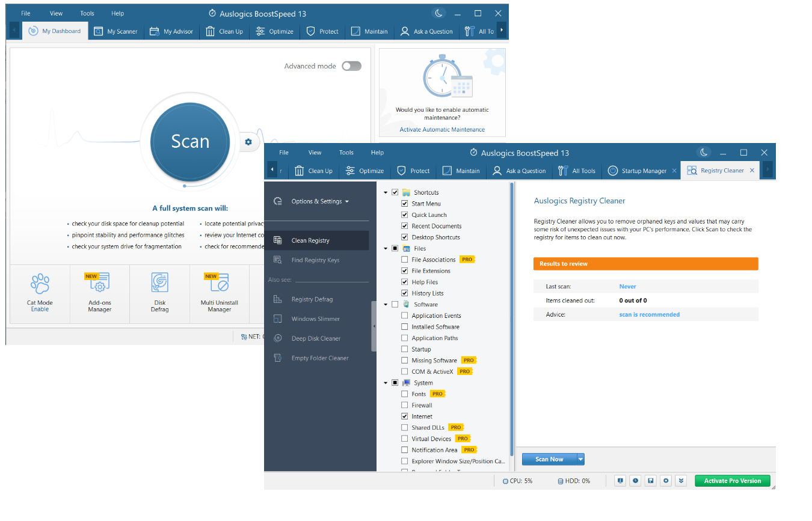
Task: Collapse the System tree group
Action: [x=386, y=383]
